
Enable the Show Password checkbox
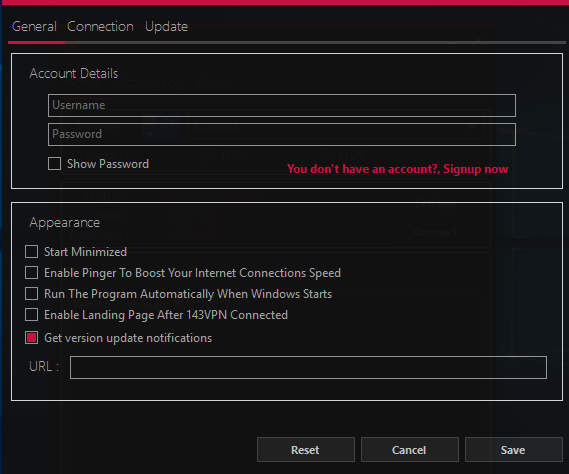point(54,164)
